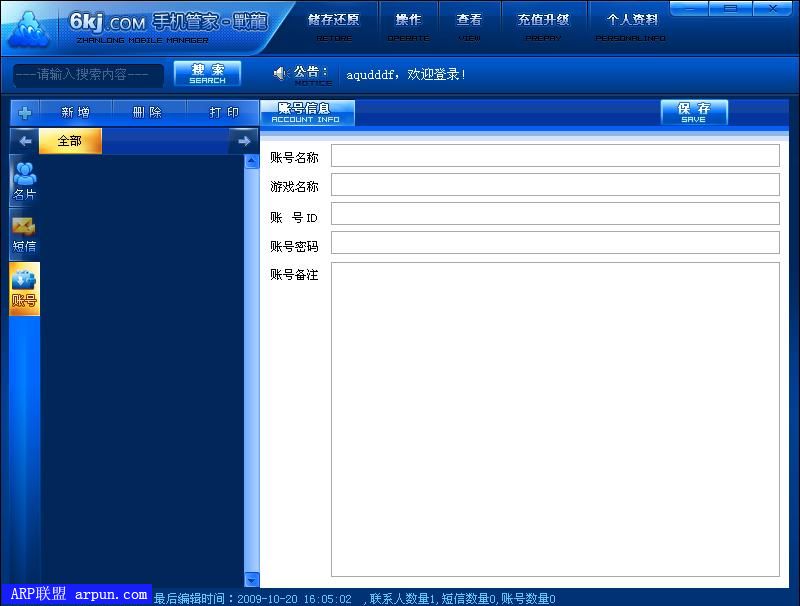Click the right arrow in category bar
This screenshot has height=606, width=800.
click(x=244, y=141)
